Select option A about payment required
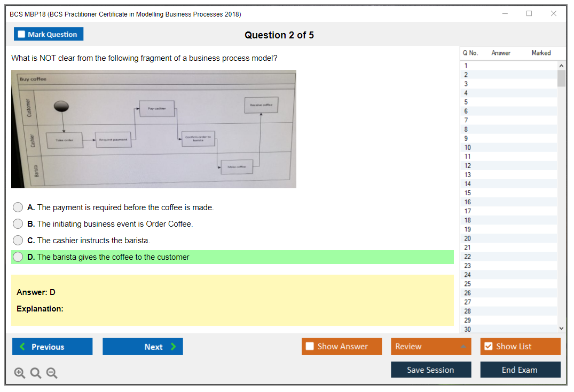Image resolution: width=574 pixels, height=392 pixels. (18, 207)
